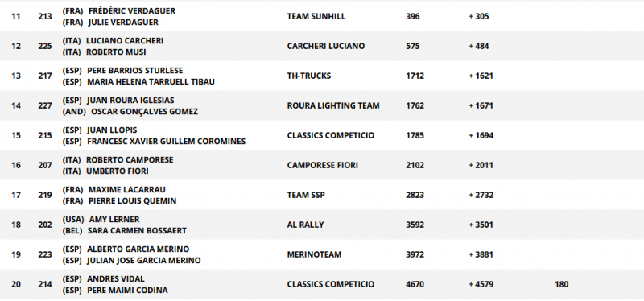Screen dimensions: 644x301
Task: Select Roberto Musi co-driver name
Action: [116, 52]
